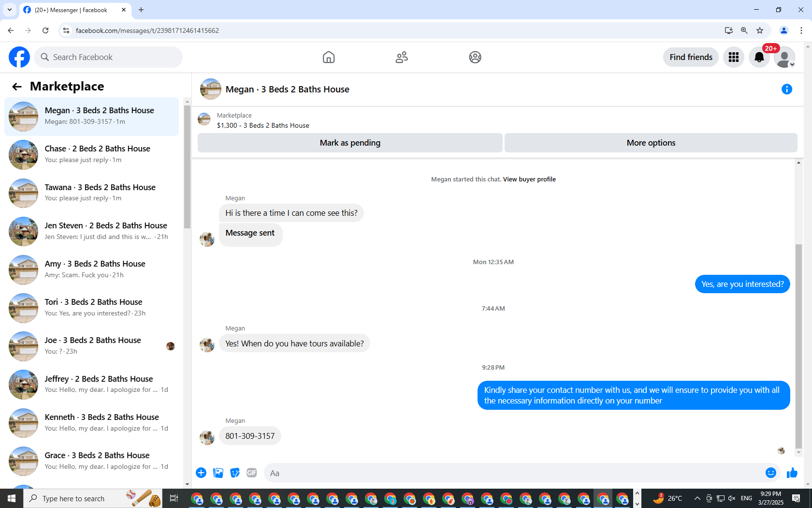This screenshot has width=812, height=508.
Task: View site information icon in address bar
Action: 66,30
